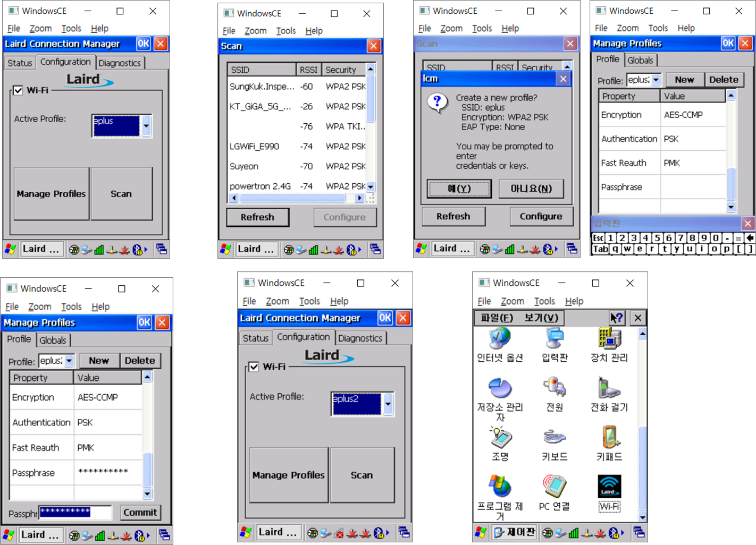
Task: Open the 키보드 keyboard icon
Action: click(555, 444)
